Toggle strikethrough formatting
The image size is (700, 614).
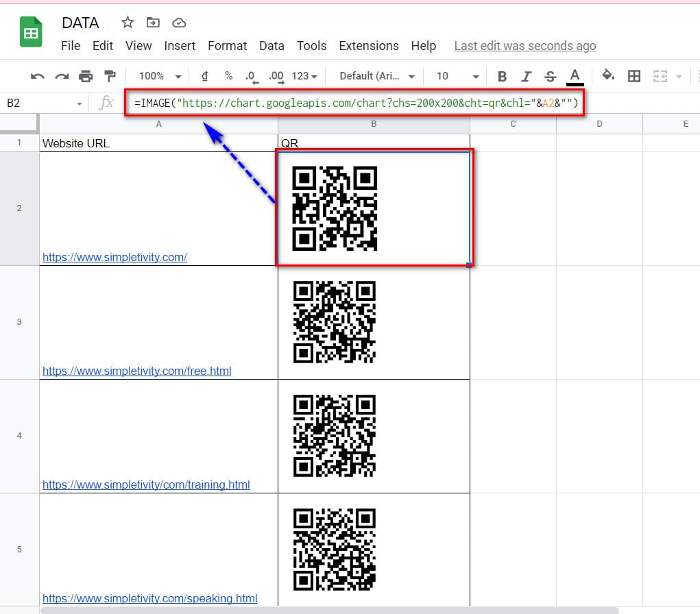point(550,76)
